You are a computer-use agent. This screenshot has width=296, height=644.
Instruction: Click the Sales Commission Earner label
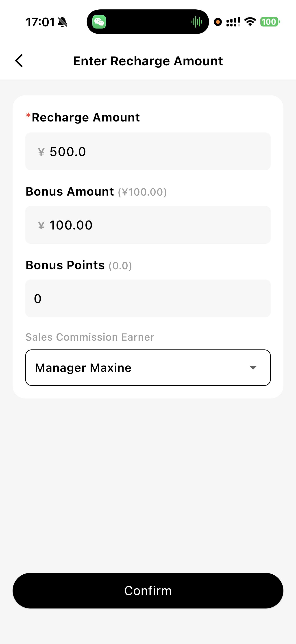point(90,337)
